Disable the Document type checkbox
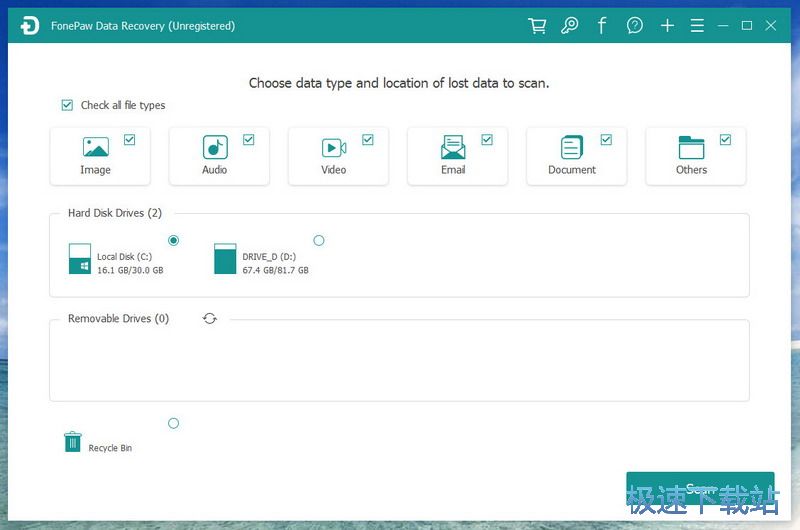 point(606,140)
